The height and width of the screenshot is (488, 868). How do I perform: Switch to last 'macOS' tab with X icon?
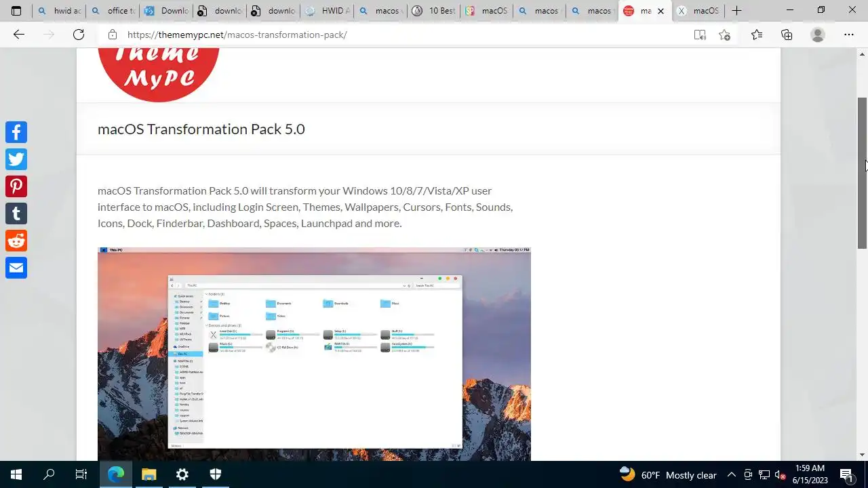pyautogui.click(x=698, y=11)
